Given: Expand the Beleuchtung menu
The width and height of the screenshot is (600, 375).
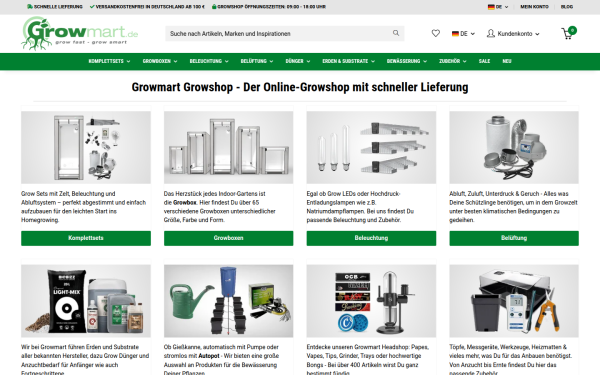Looking at the screenshot, I should (x=209, y=61).
